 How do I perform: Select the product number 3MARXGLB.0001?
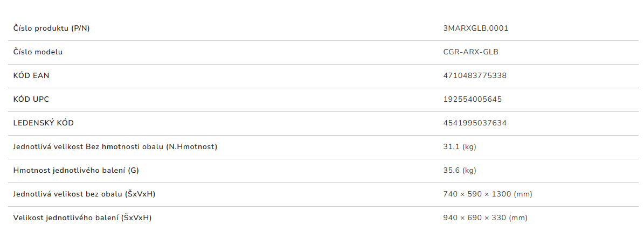(x=475, y=28)
